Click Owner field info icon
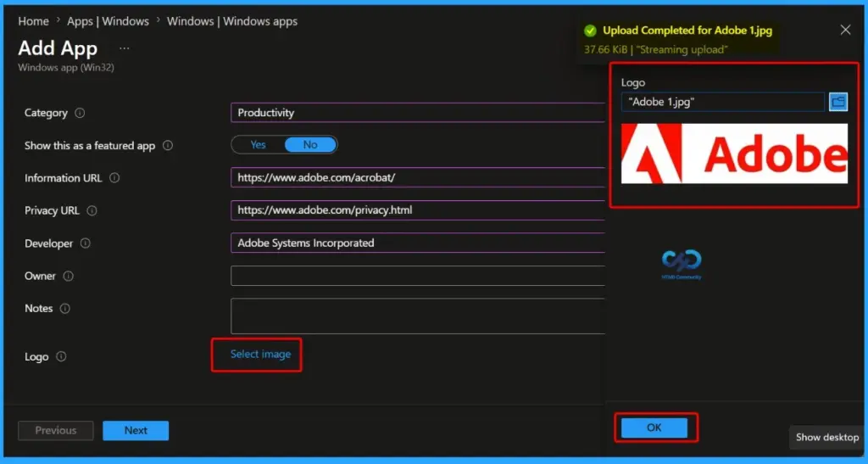This screenshot has width=868, height=464. pos(68,277)
